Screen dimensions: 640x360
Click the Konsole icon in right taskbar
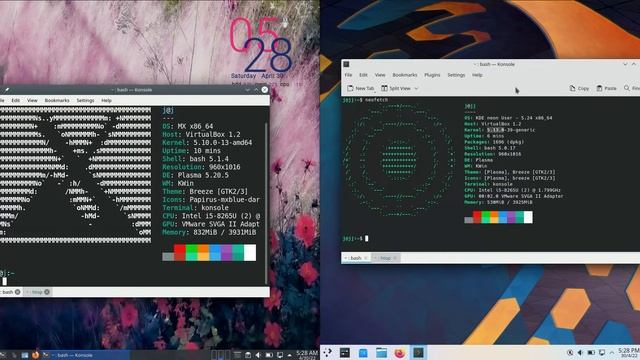coord(418,352)
